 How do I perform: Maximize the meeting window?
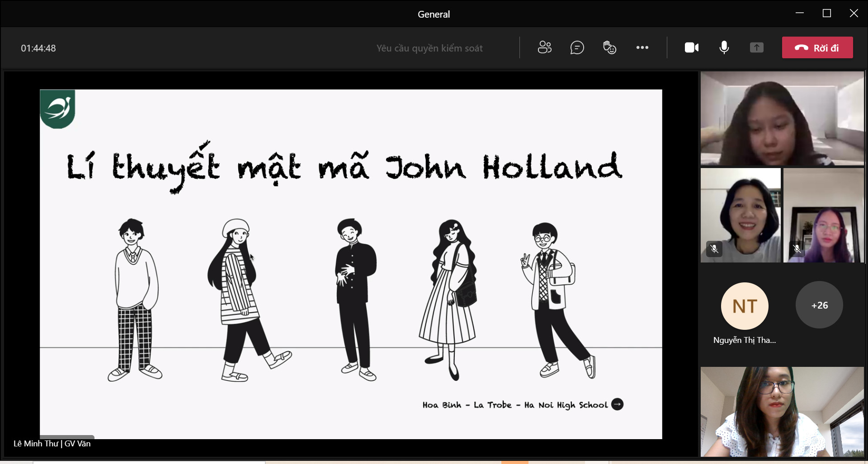pos(827,14)
